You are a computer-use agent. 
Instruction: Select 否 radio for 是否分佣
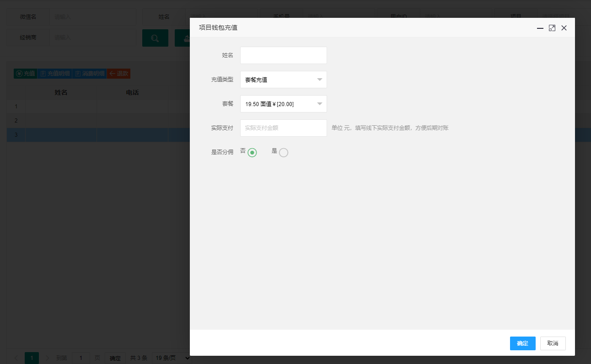(x=252, y=152)
